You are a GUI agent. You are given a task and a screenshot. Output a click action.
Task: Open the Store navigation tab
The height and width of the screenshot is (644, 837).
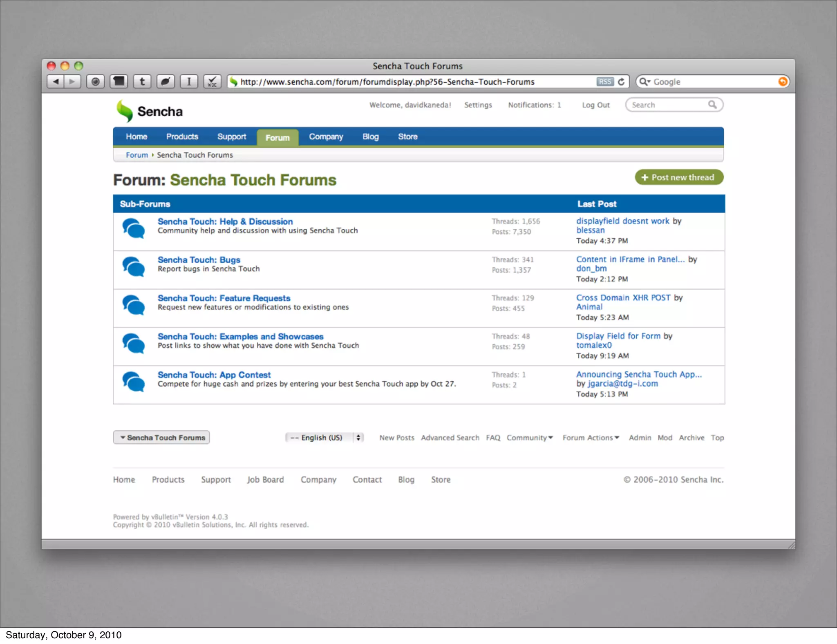point(408,136)
